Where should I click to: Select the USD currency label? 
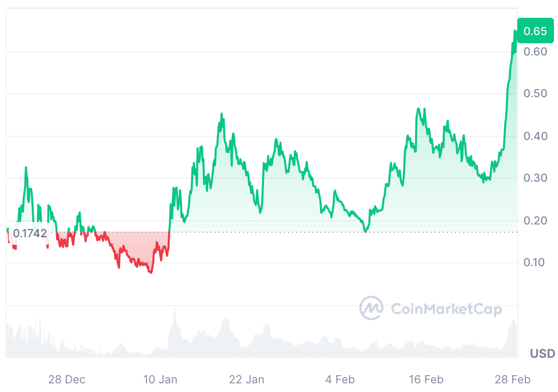(542, 353)
